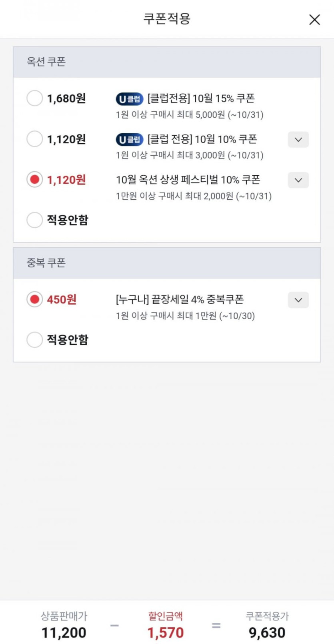334x644 pixels.
Task: Tap the 중복 쿠폰 section header
Action: tap(46, 263)
